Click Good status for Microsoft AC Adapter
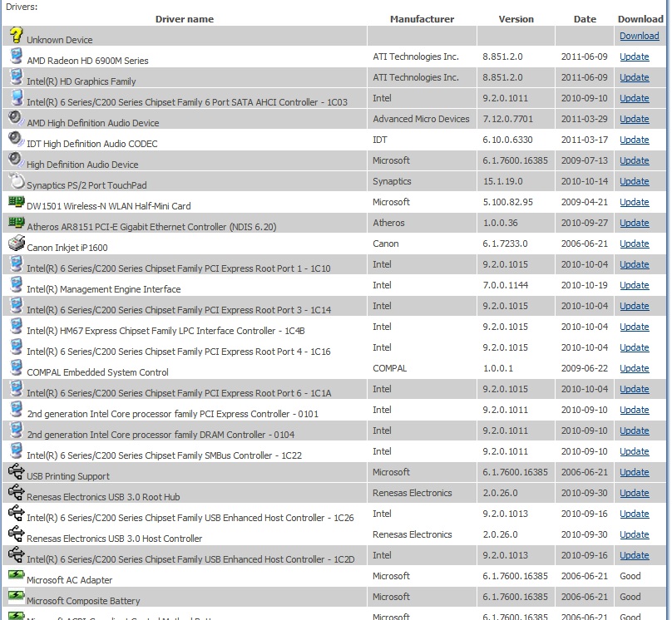The height and width of the screenshot is (620, 672). tap(630, 576)
